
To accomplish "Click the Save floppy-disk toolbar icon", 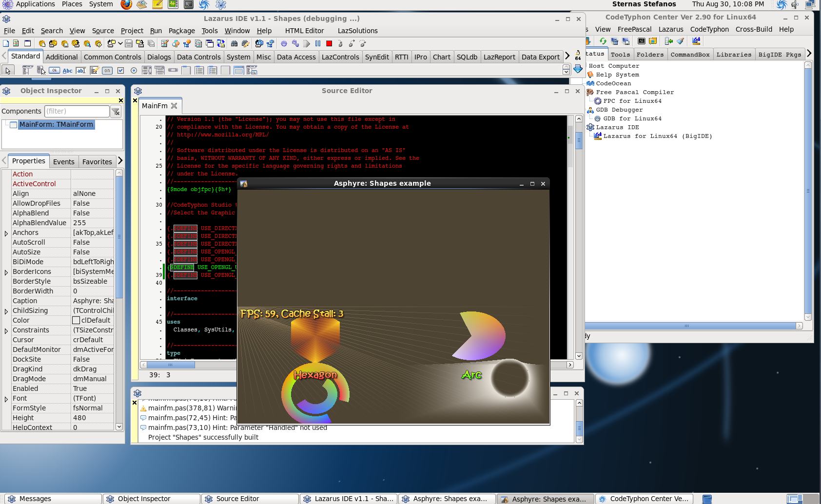I will pos(129,43).
